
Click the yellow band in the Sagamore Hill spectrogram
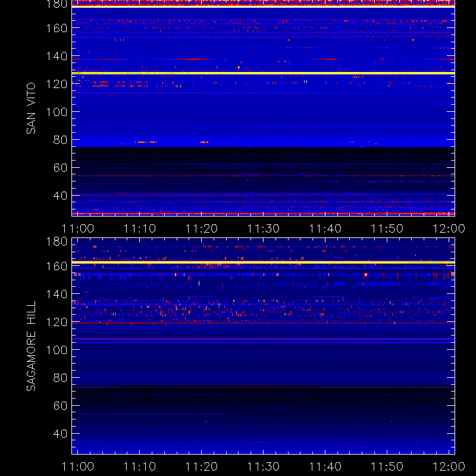[263, 262]
